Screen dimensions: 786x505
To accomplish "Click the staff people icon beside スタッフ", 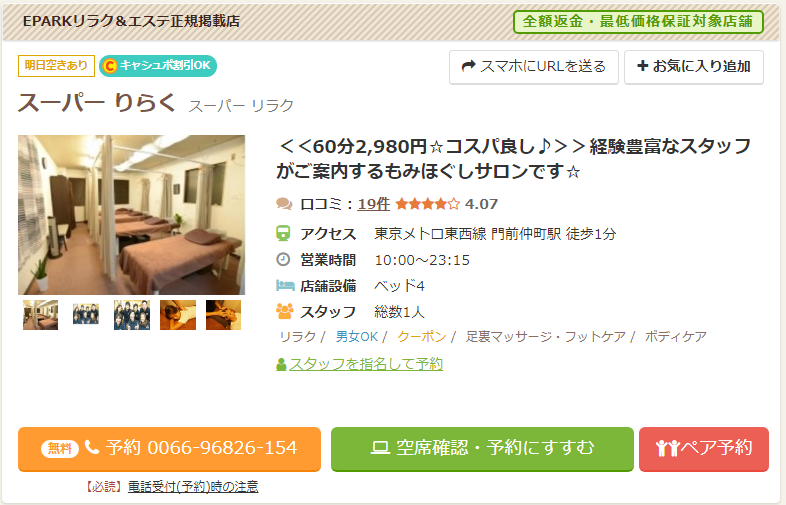I will coord(284,311).
